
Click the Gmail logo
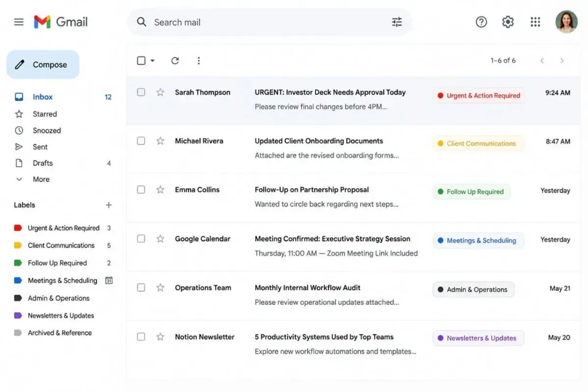(61, 22)
